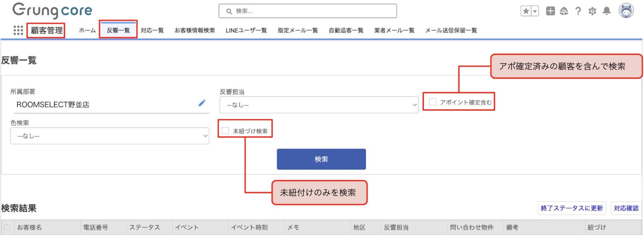The width and height of the screenshot is (644, 237).
Task: Open the setup gear icon
Action: coord(592,11)
